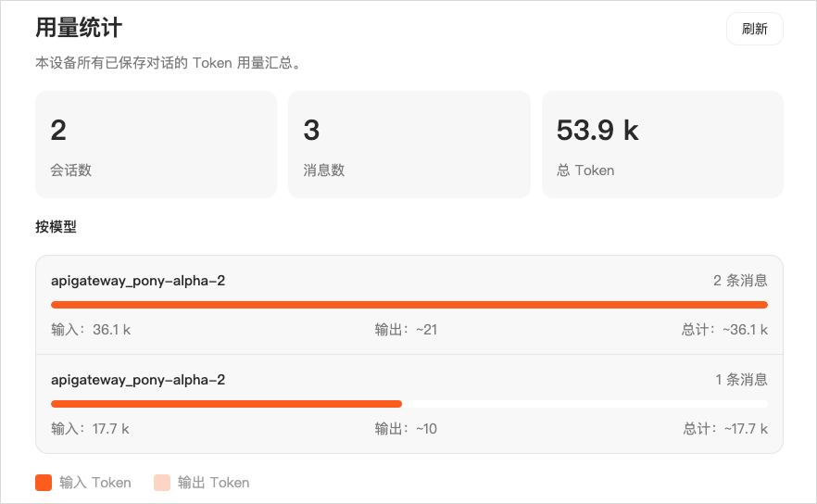This screenshot has height=504, width=817.
Task: Click the 1 条消息 count label
Action: [x=741, y=379]
